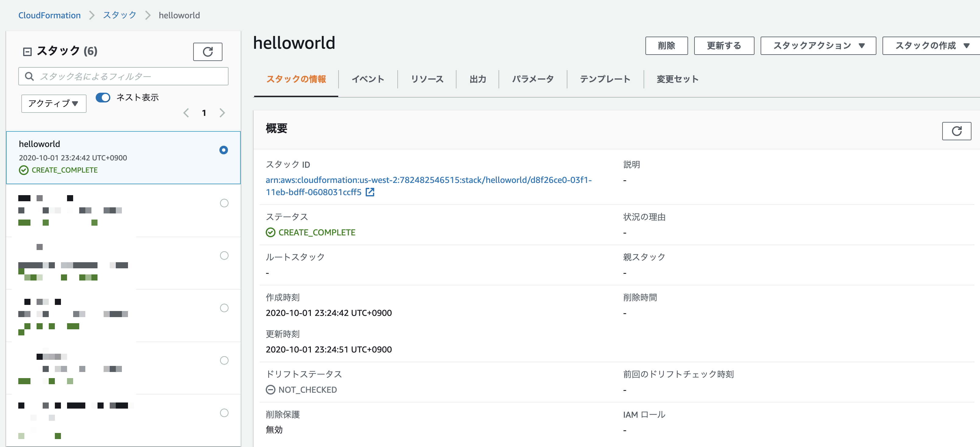
Task: Select the second stack's radio button
Action: click(x=224, y=203)
